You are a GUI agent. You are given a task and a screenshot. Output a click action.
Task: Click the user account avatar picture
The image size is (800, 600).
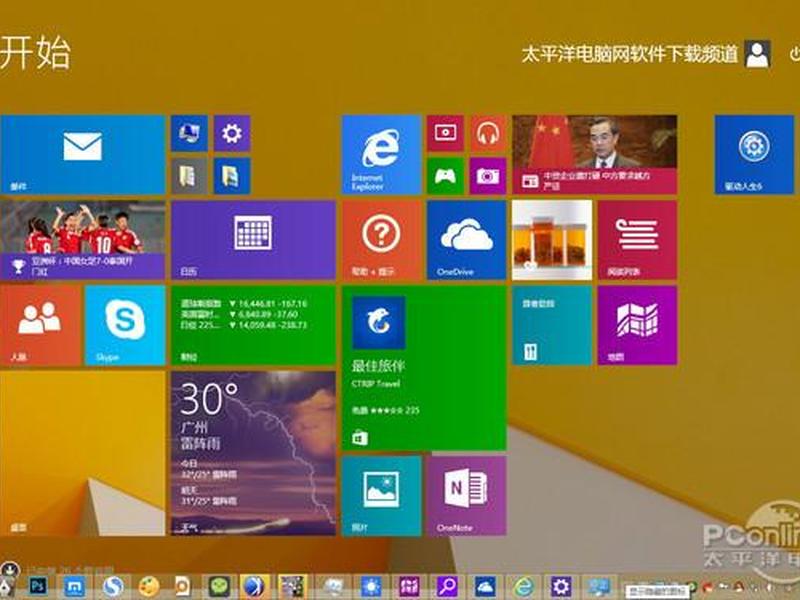[758, 54]
